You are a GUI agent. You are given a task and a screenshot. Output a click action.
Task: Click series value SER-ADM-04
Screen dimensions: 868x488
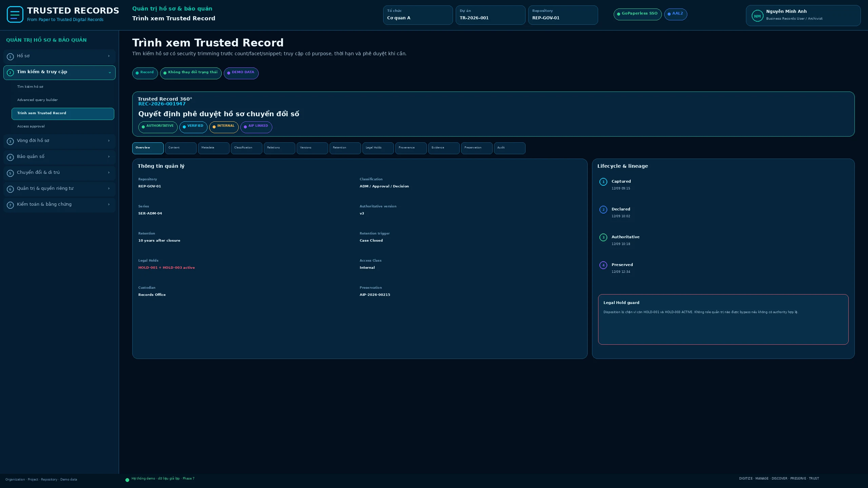coord(150,213)
